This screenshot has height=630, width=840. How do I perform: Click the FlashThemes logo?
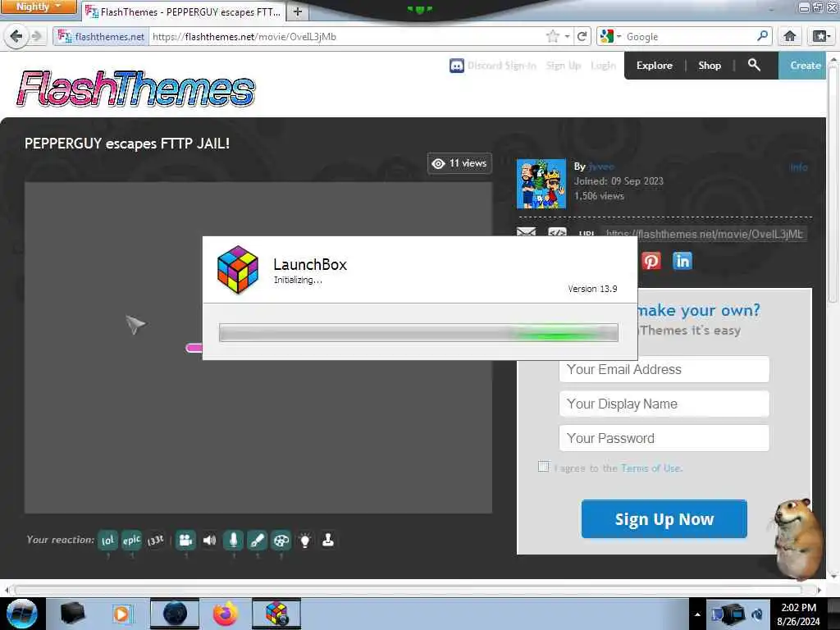click(x=135, y=89)
